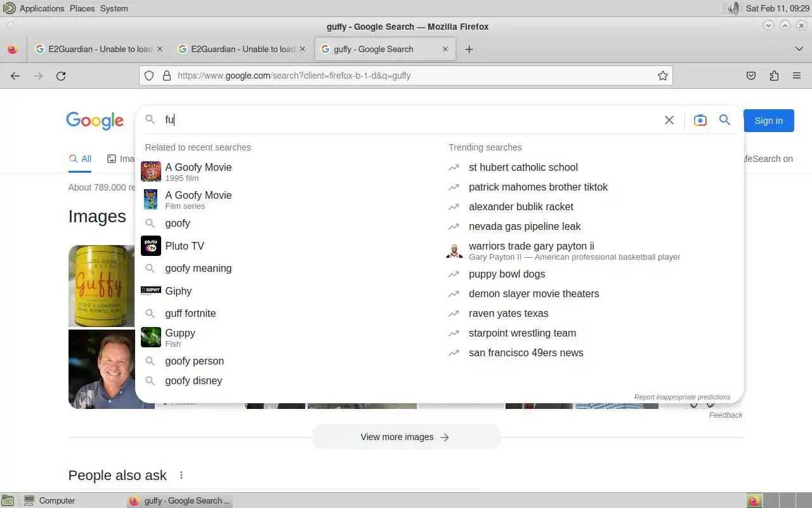The image size is (812, 508).
Task: Open the options dots beside People also ask
Action: point(181,475)
